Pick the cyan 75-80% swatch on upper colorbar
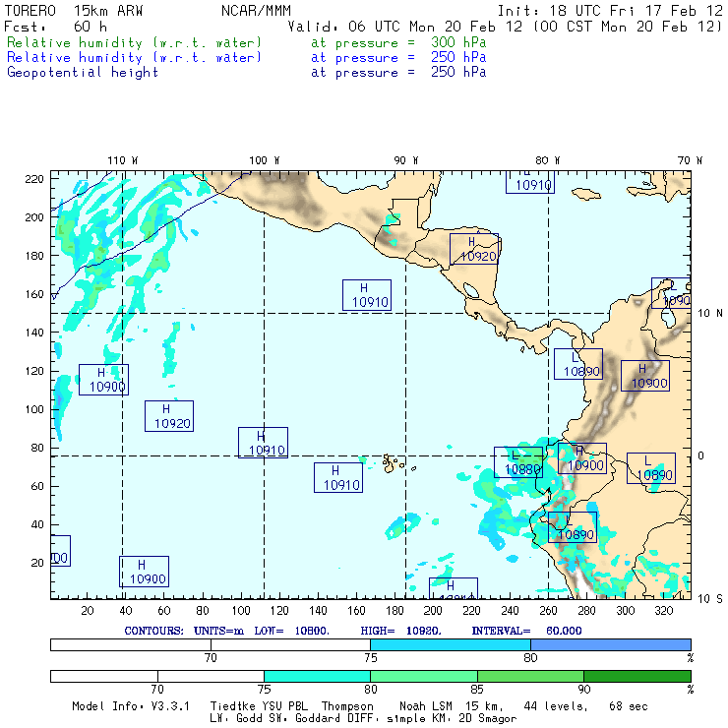Screen dimensions: 728x728 click(x=450, y=643)
